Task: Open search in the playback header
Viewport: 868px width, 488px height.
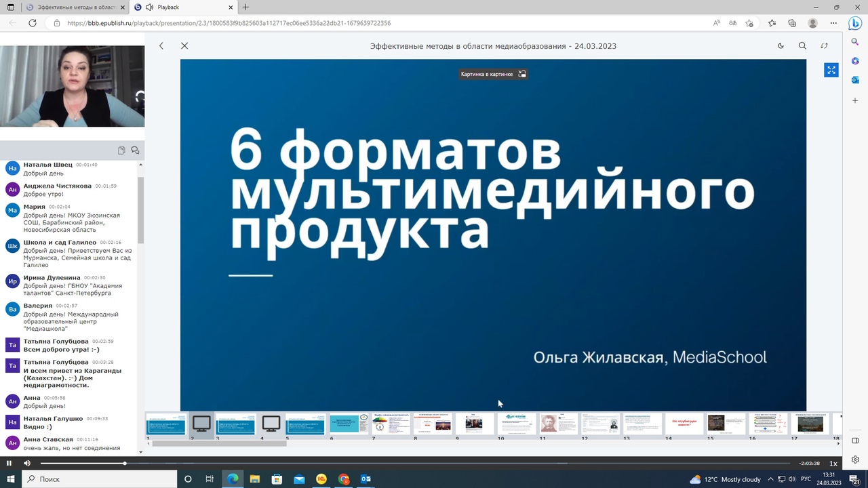Action: tap(802, 46)
